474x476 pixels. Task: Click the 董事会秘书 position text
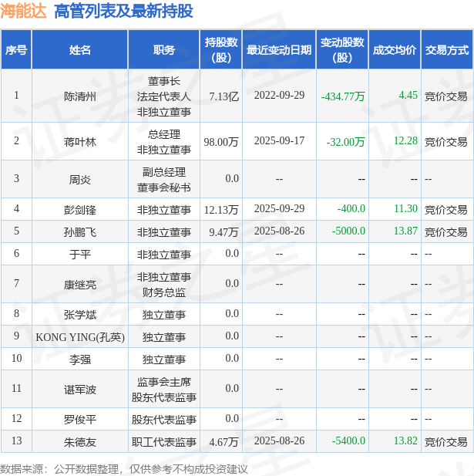[163, 187]
